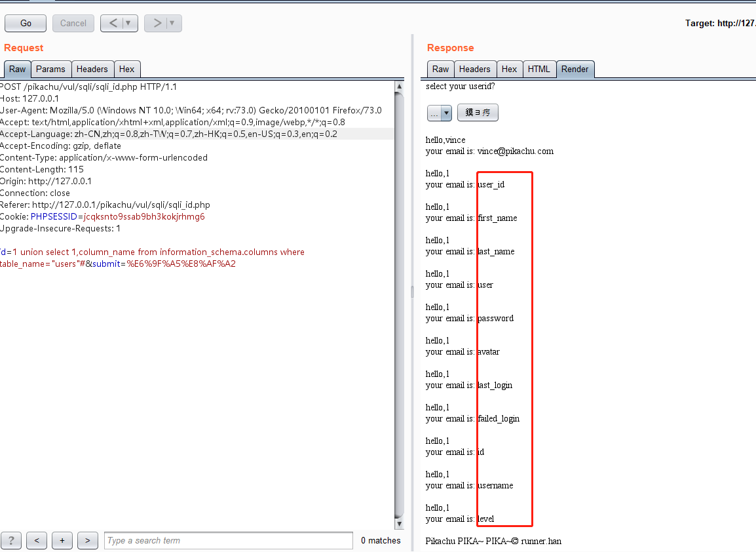Focus the 'Type a search term' field
Viewport: 756px width, 552px height.
point(229,540)
